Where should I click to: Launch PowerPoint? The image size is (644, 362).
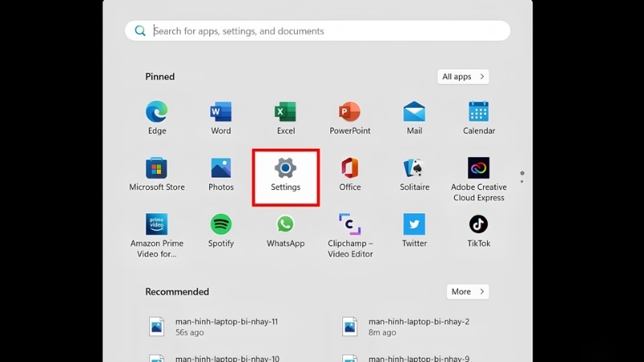pyautogui.click(x=349, y=117)
